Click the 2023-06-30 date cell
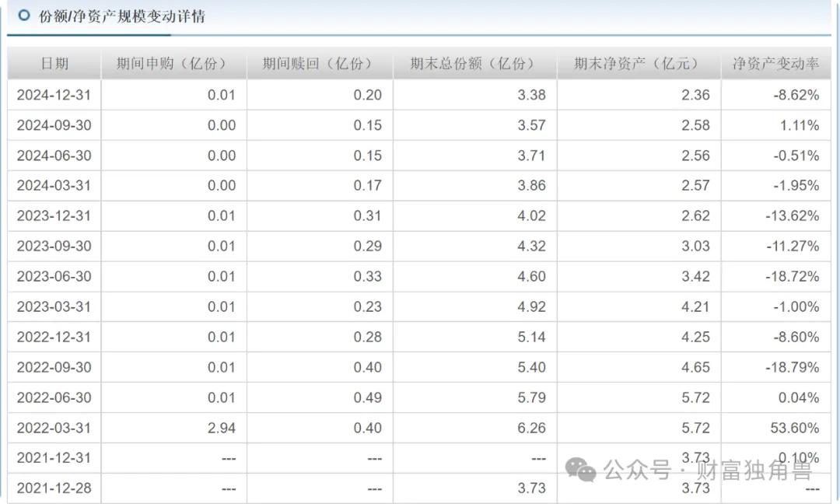 54,276
